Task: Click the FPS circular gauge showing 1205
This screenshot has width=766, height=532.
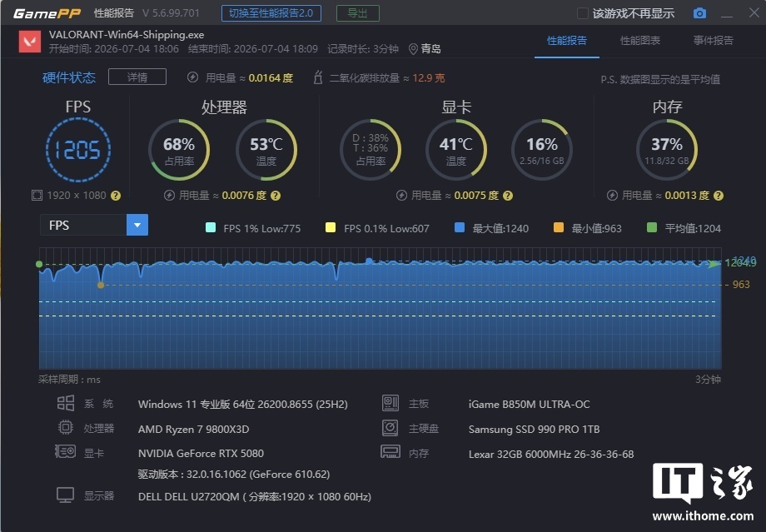Action: [x=78, y=150]
